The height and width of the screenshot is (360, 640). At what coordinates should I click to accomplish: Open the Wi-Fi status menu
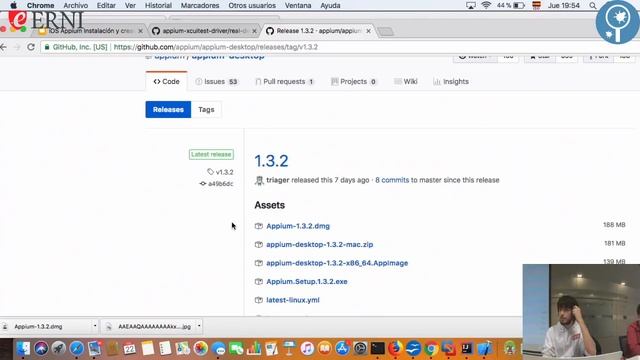pos(486,5)
